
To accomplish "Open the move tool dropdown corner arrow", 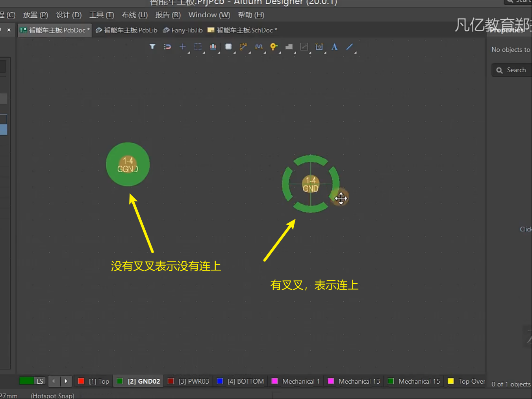I will (x=189, y=52).
